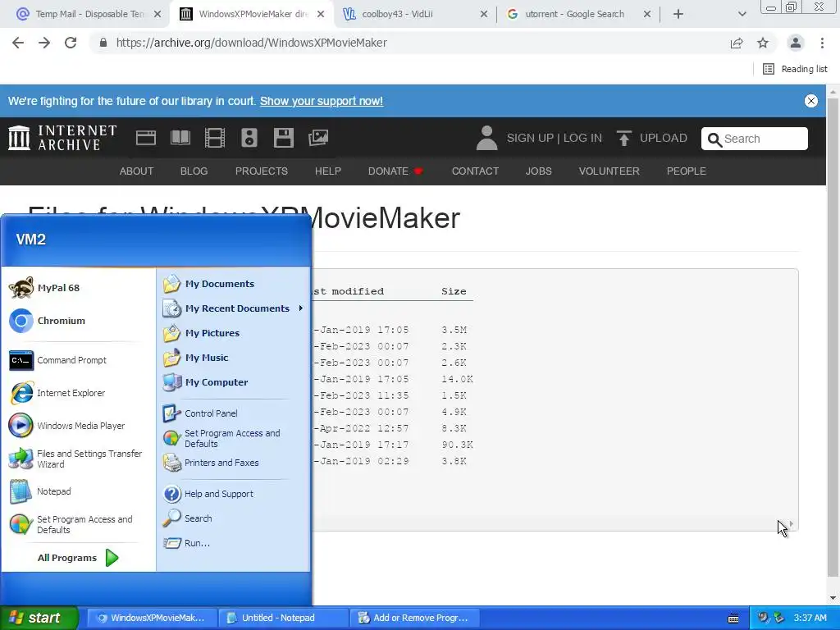The width and height of the screenshot is (840, 630).
Task: Switch to the coolboy43 - VidLii tab
Action: tap(414, 14)
